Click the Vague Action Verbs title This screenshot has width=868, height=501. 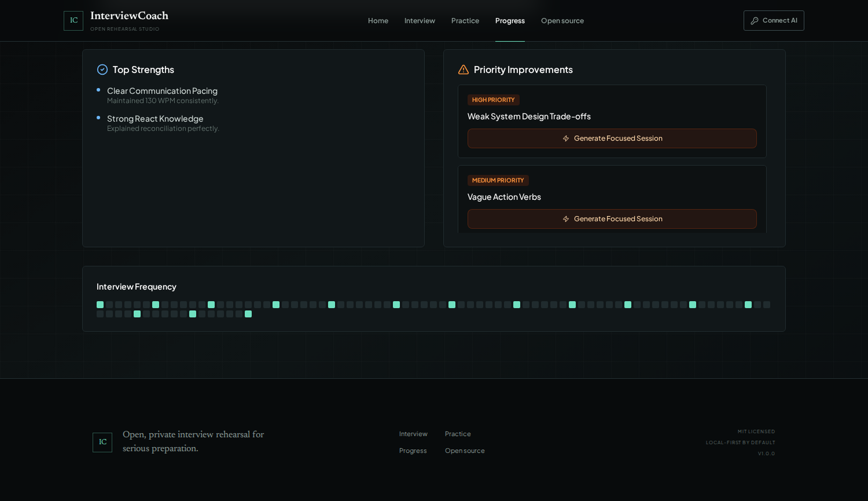point(504,197)
